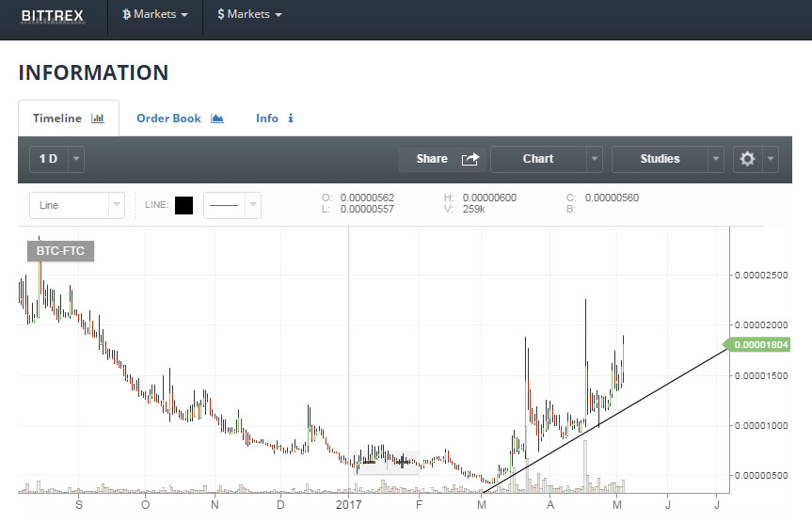Click the 0.00000500 price axis label
The height and width of the screenshot is (522, 812).
[761, 475]
